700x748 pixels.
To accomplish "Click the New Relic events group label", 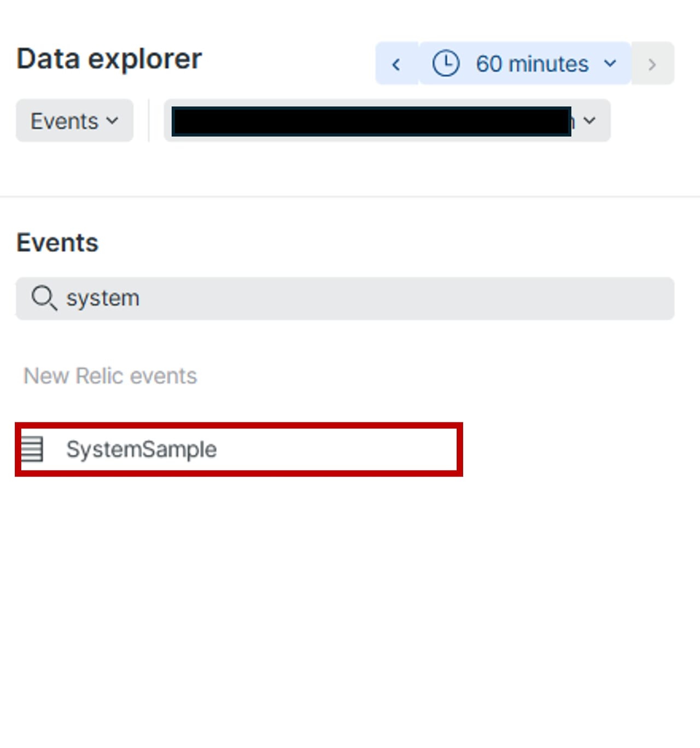I will pyautogui.click(x=110, y=376).
